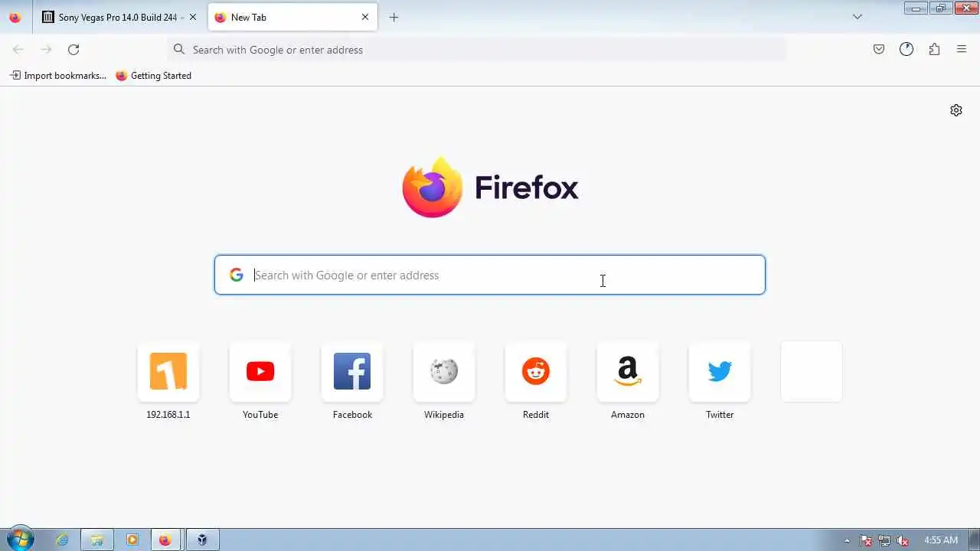Show hidden system tray icons
The height and width of the screenshot is (551, 980).
coord(847,540)
